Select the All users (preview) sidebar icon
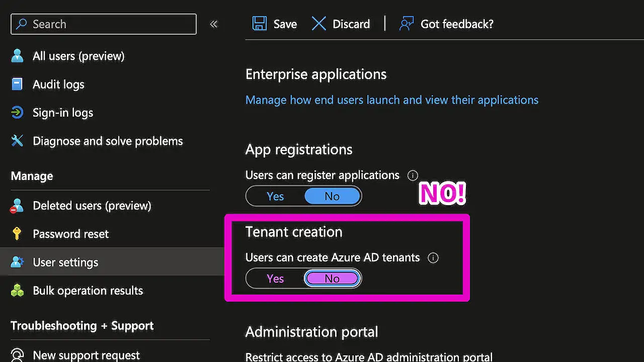 coord(17,56)
